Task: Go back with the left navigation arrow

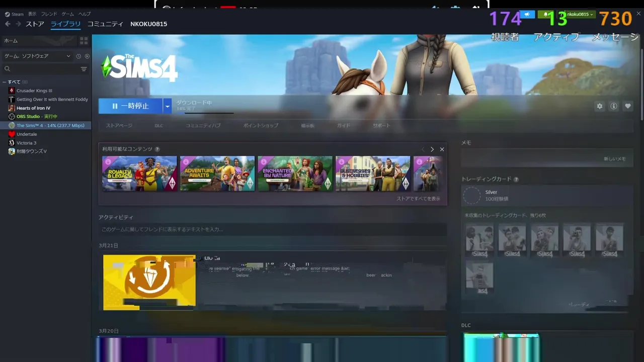Action: [x=8, y=24]
